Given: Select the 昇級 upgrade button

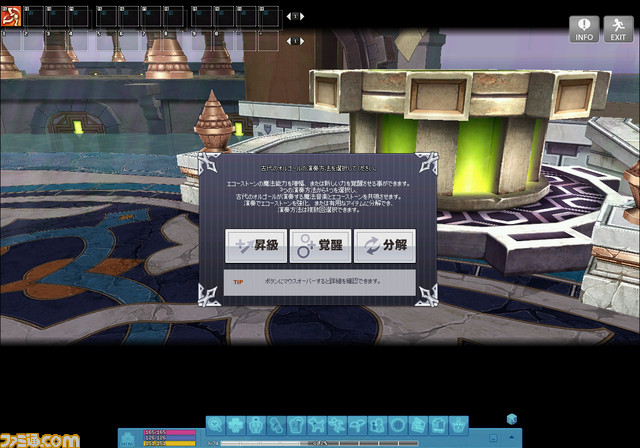Looking at the screenshot, I should (256, 246).
